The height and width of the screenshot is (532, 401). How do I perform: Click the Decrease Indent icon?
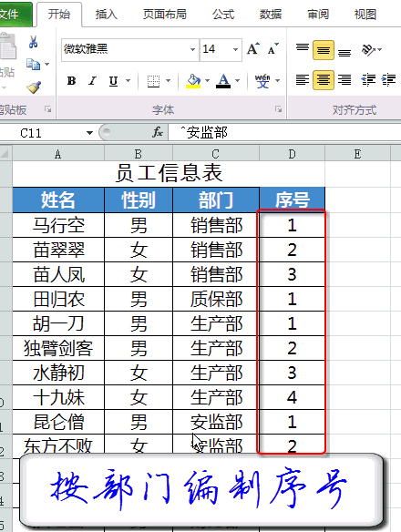coord(368,80)
